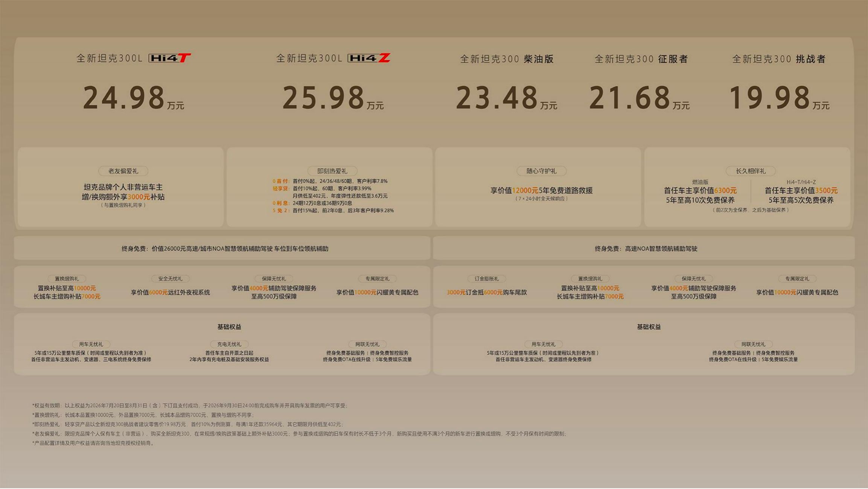Open the 订金膨胀礼 pill label
The image size is (868, 489).
click(486, 279)
